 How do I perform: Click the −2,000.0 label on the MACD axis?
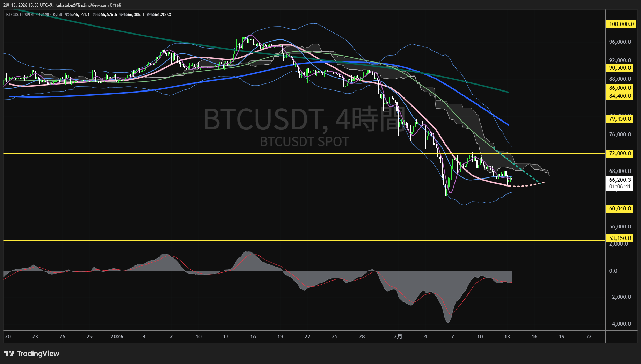coord(620,297)
